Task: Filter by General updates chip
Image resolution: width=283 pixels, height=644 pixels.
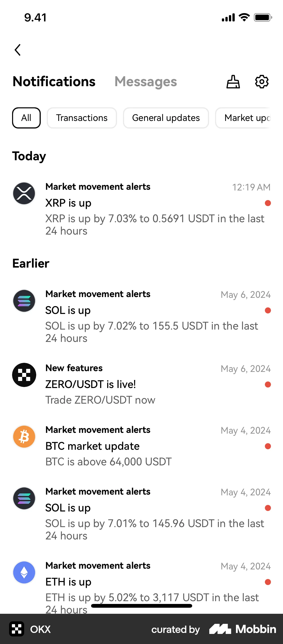Action: click(x=166, y=118)
